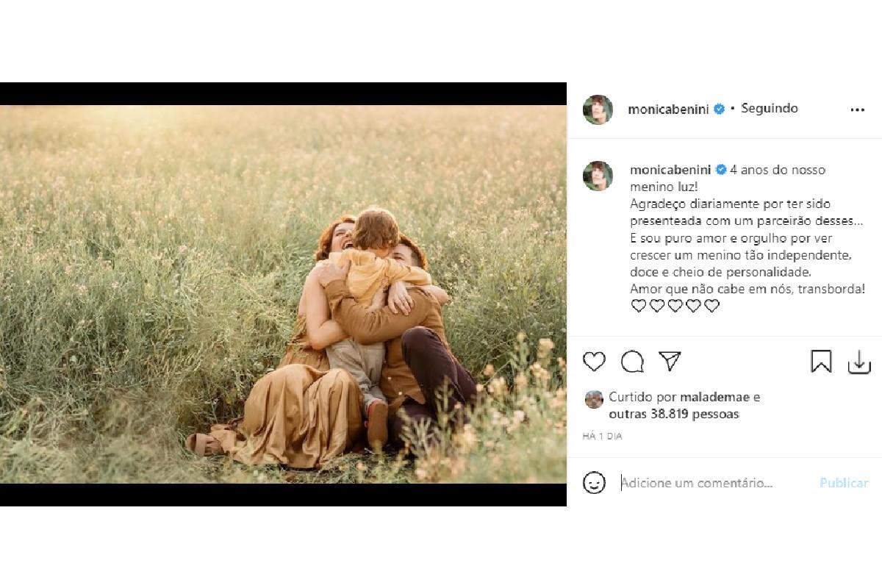Viewport: 882px width, 588px height.
Task: Share the post with the paper plane icon
Action: 670,361
